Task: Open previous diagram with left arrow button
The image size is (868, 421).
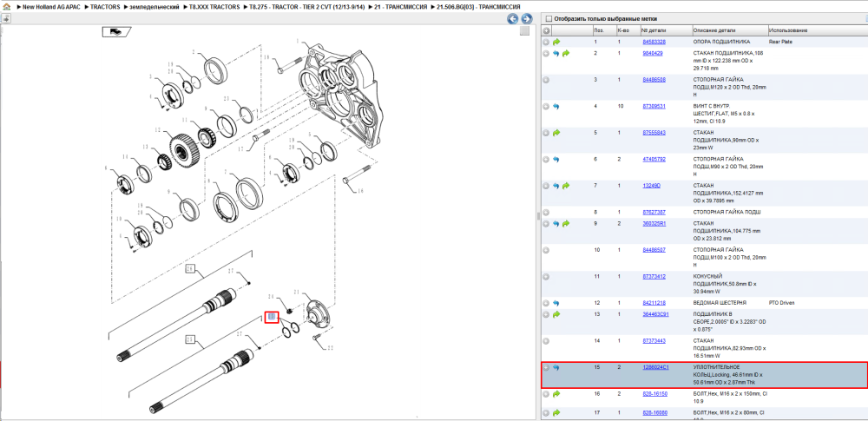Action: coord(513,19)
